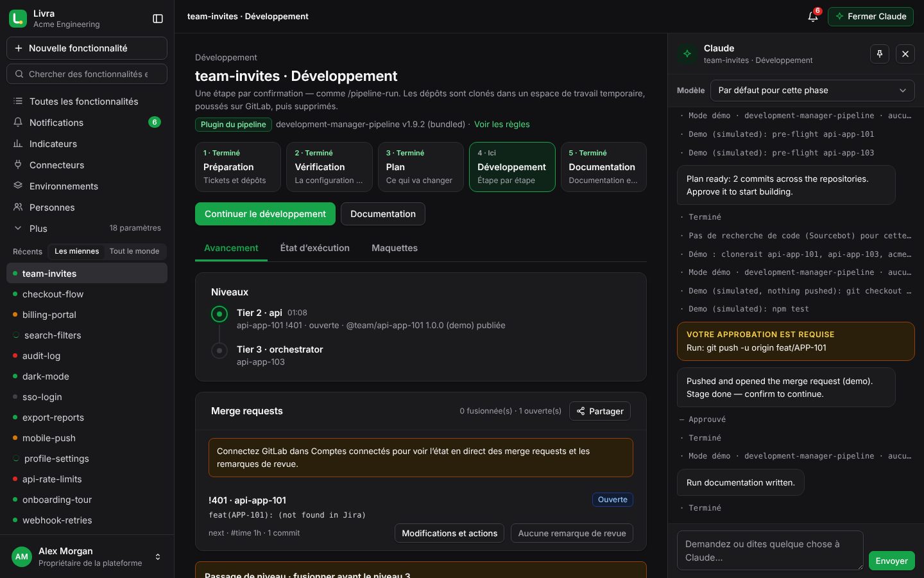Share merge requests with Partager
This screenshot has width=924, height=578.
pyautogui.click(x=600, y=411)
